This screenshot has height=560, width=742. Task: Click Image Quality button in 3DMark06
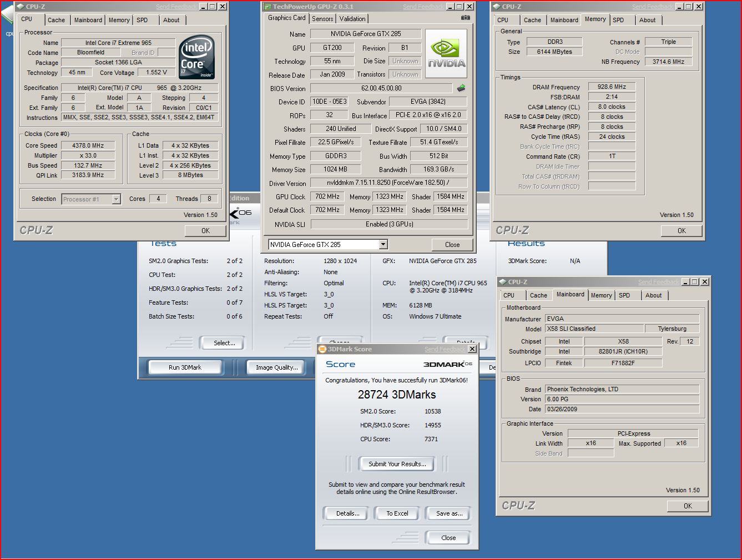276,367
